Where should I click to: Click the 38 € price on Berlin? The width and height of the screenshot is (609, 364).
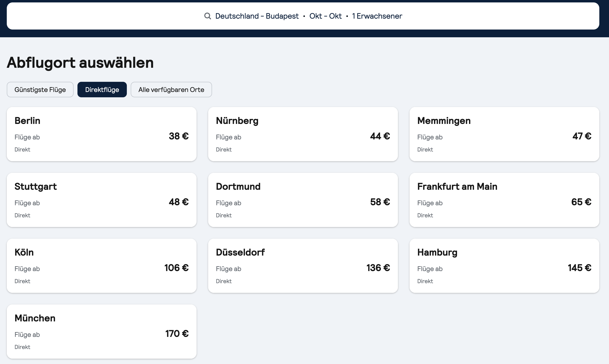pyautogui.click(x=179, y=136)
